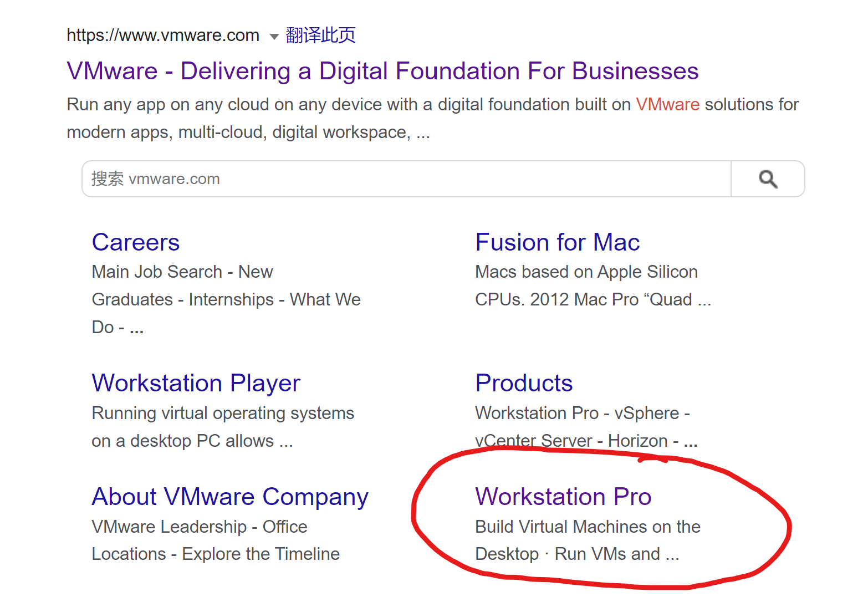
Task: Open the Careers sitelink
Action: (136, 242)
